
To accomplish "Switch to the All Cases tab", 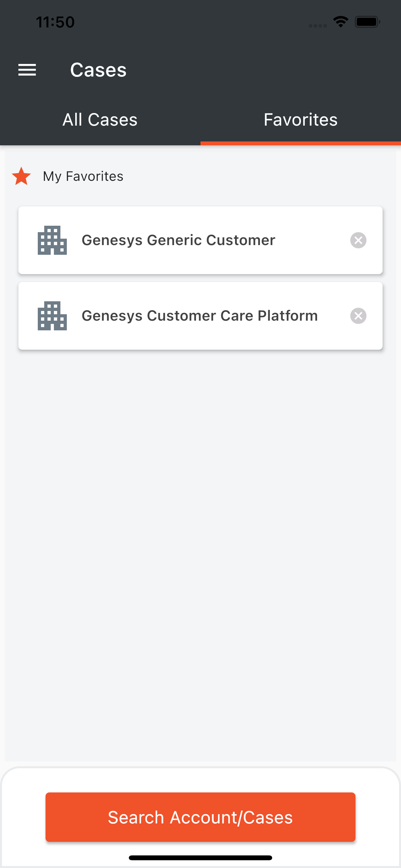I will 100,119.
